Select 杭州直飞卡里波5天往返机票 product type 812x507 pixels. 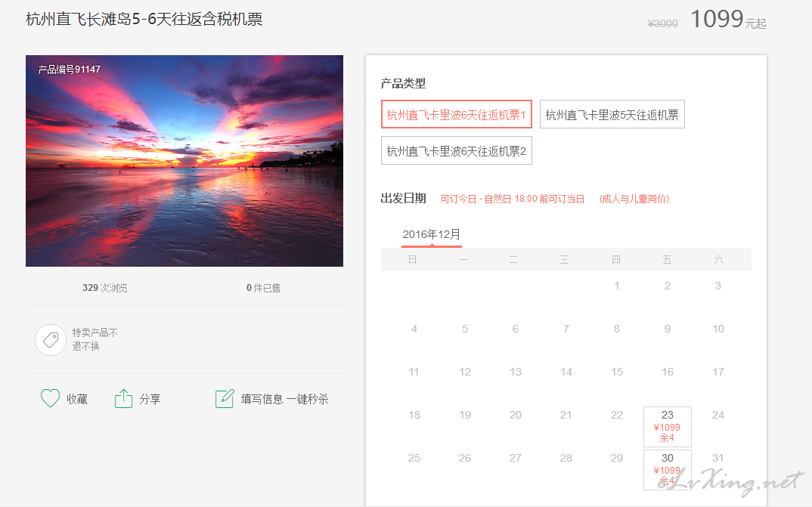pyautogui.click(x=612, y=114)
